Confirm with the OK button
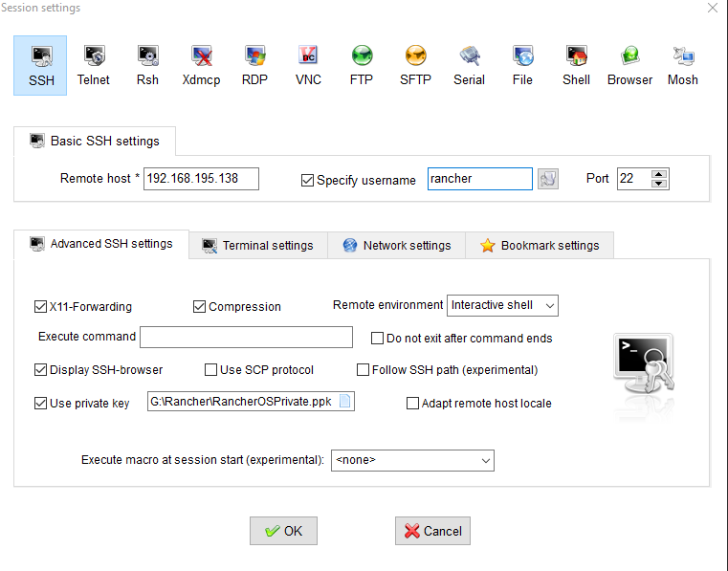 click(x=283, y=531)
